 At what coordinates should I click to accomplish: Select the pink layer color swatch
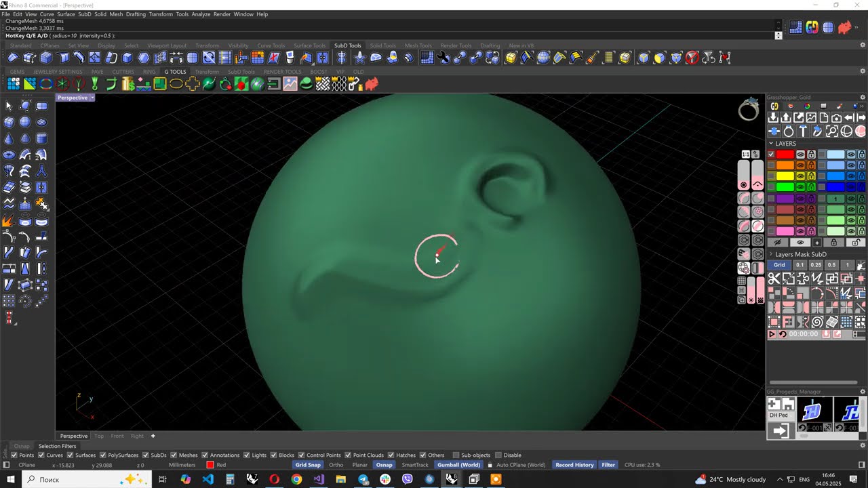[785, 231]
